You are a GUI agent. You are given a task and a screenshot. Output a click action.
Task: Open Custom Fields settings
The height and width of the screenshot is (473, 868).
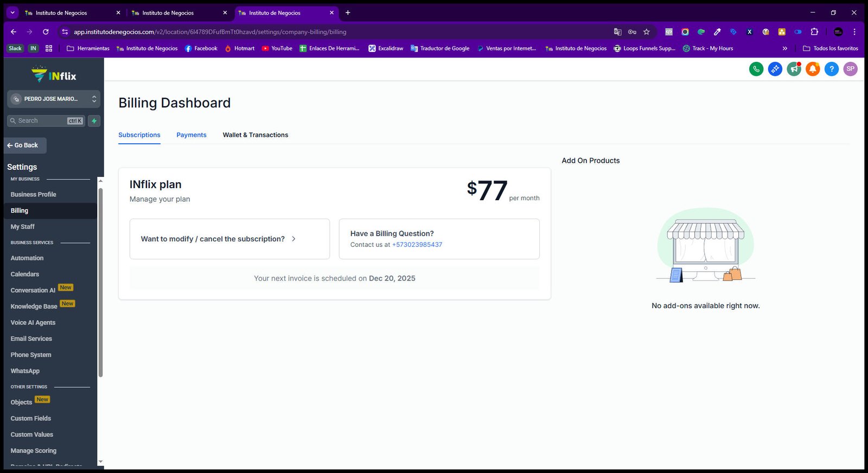[x=31, y=419]
